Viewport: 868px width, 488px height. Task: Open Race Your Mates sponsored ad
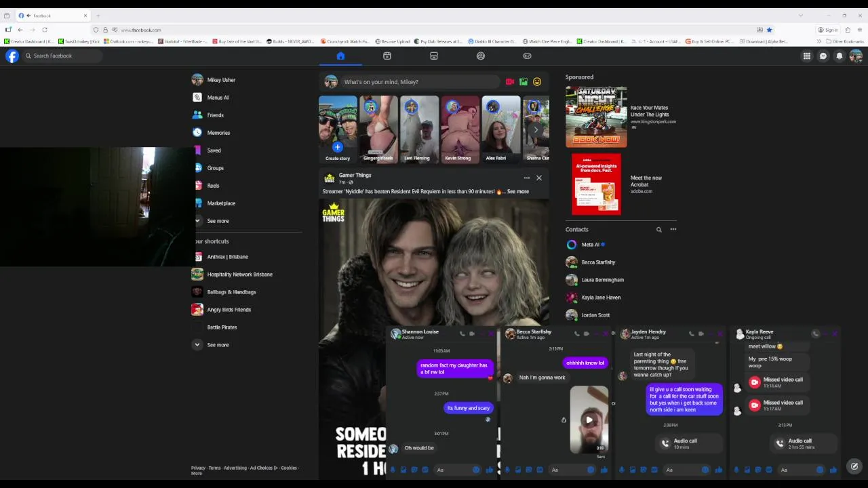point(621,117)
